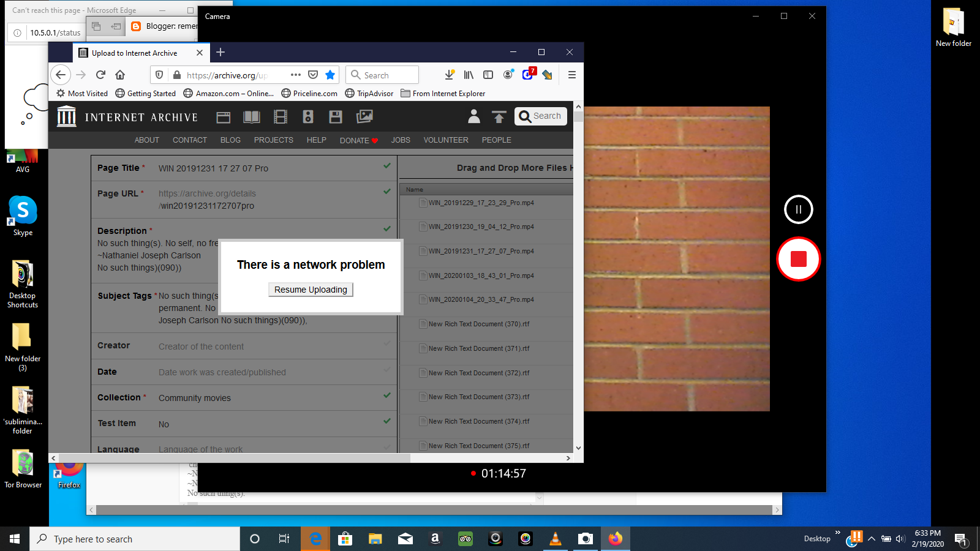Switch to Blogger tab in Edge
This screenshot has width=980, height=551.
pyautogui.click(x=164, y=26)
